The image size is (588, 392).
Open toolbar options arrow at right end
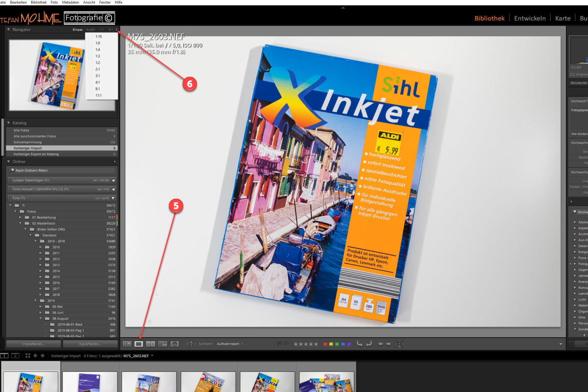tap(561, 344)
